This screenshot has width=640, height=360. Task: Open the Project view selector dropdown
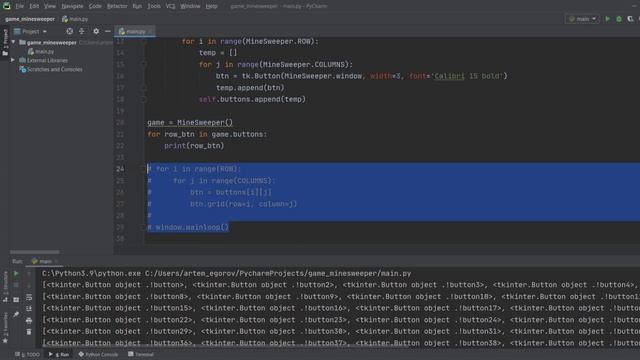[x=31, y=31]
